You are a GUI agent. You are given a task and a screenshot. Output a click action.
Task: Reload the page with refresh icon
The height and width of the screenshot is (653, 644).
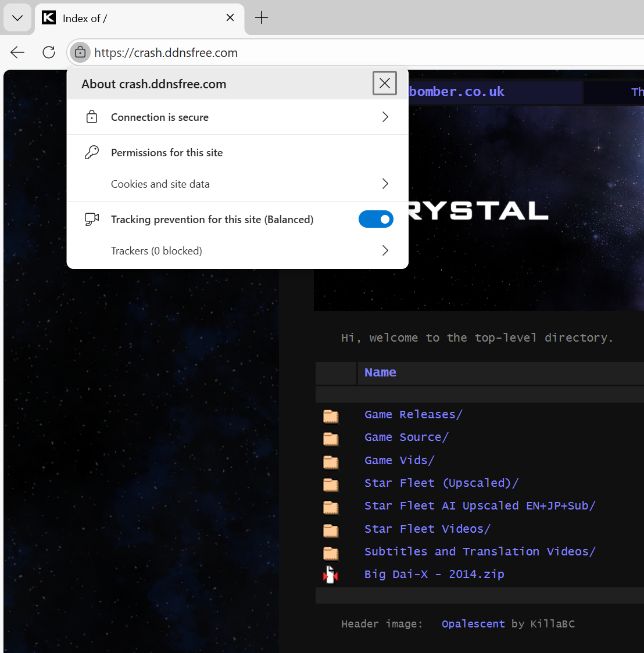[49, 52]
